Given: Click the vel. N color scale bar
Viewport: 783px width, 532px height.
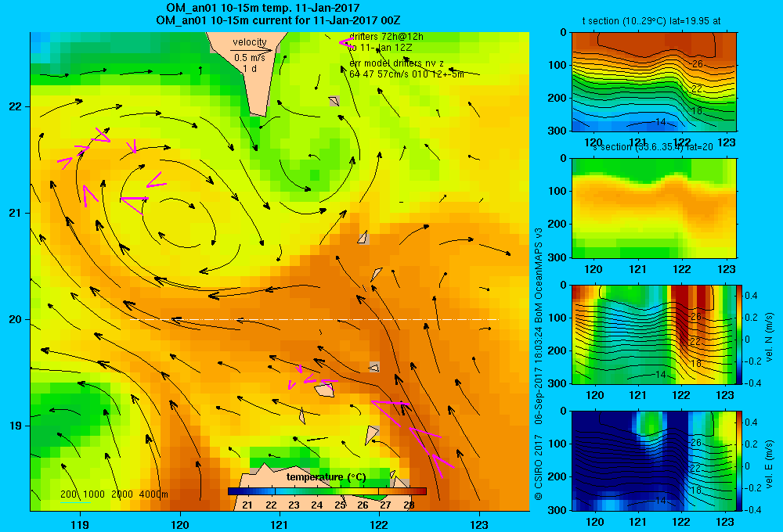Looking at the screenshot, I should [x=739, y=334].
